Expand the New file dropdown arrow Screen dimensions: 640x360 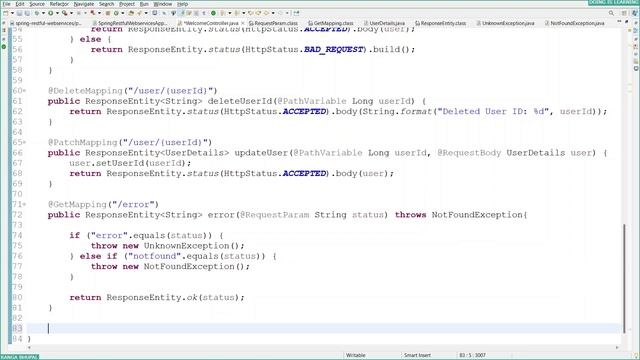coord(13,13)
